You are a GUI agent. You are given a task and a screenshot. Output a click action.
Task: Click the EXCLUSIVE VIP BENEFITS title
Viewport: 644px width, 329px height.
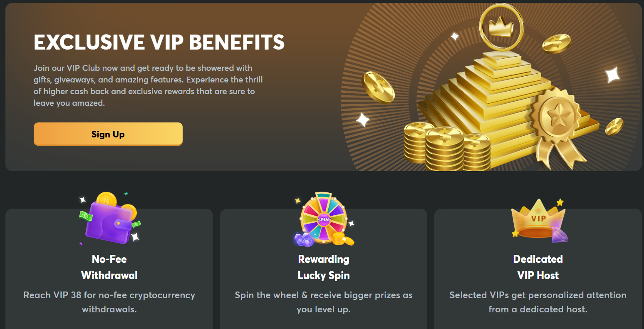tap(159, 42)
